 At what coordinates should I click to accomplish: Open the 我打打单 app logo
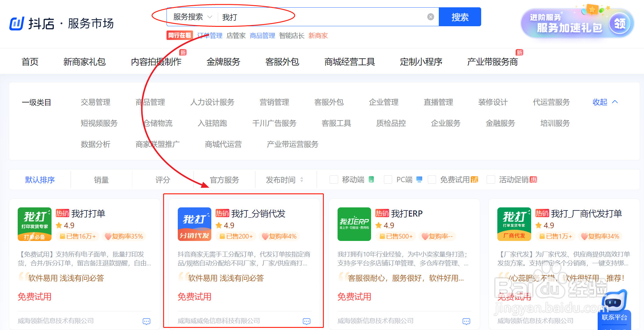(x=34, y=224)
